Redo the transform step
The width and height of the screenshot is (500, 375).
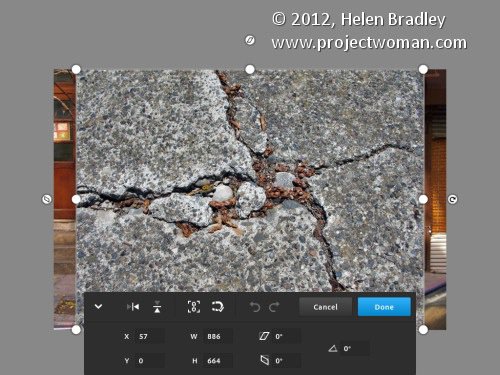274,307
